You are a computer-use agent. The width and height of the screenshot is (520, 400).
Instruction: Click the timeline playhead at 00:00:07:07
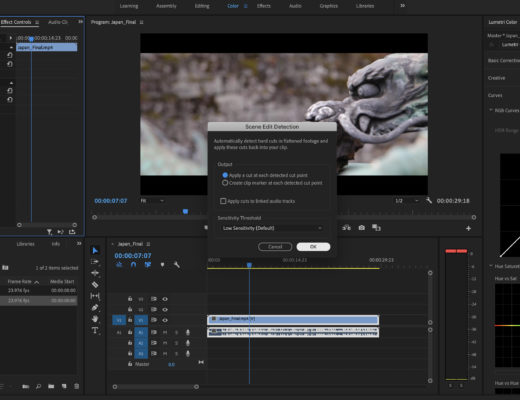(249, 265)
